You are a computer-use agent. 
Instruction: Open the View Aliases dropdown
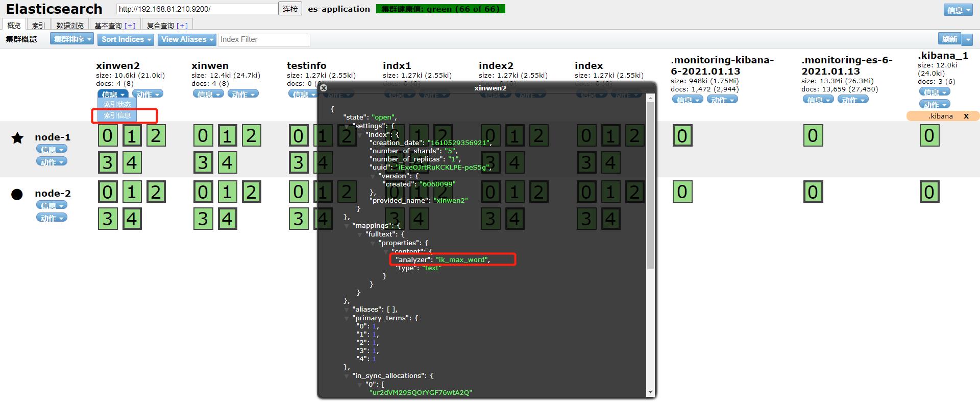(187, 39)
